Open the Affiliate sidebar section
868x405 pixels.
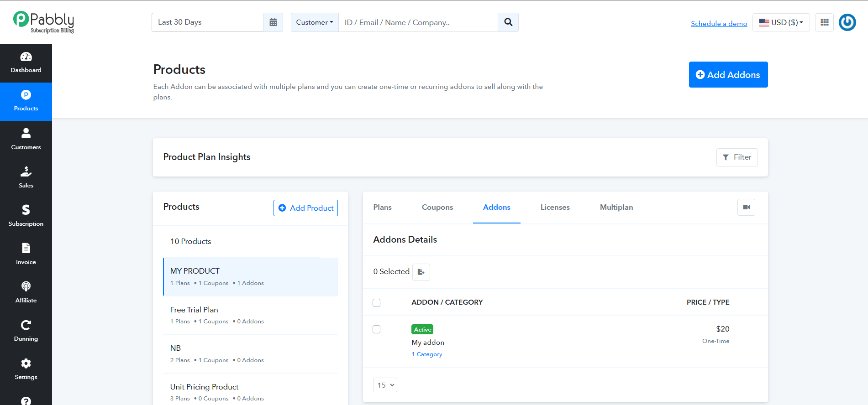tap(26, 293)
